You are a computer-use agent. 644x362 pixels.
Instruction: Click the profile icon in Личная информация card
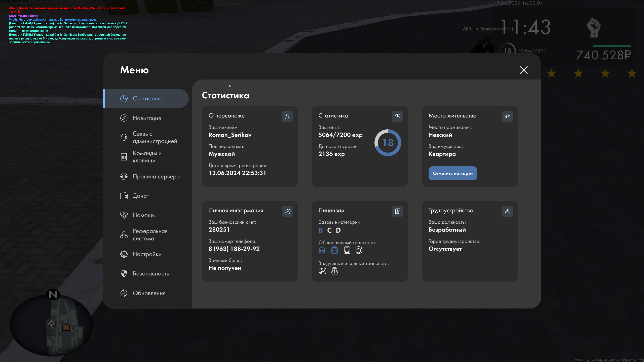(x=287, y=211)
